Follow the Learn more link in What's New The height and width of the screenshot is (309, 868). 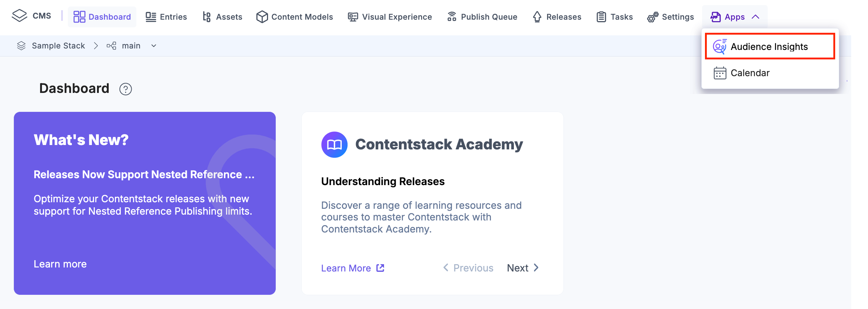[60, 264]
